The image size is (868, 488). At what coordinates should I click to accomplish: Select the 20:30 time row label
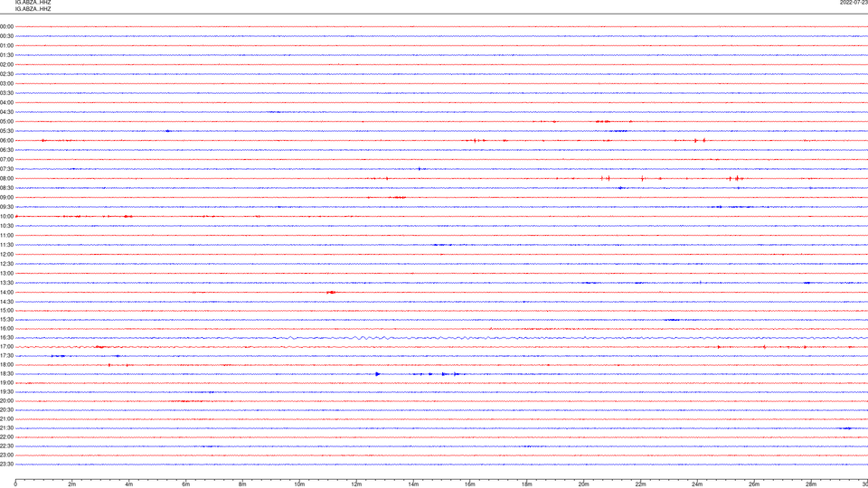point(6,410)
